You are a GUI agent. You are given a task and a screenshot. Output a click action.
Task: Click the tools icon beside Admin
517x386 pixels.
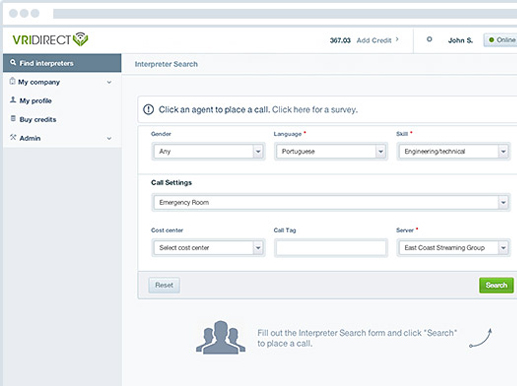[13, 137]
